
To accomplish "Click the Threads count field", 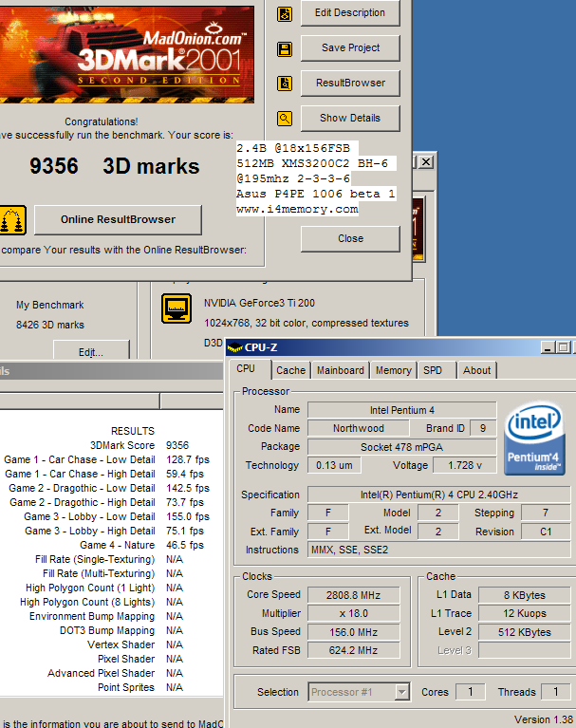I will tap(555, 692).
